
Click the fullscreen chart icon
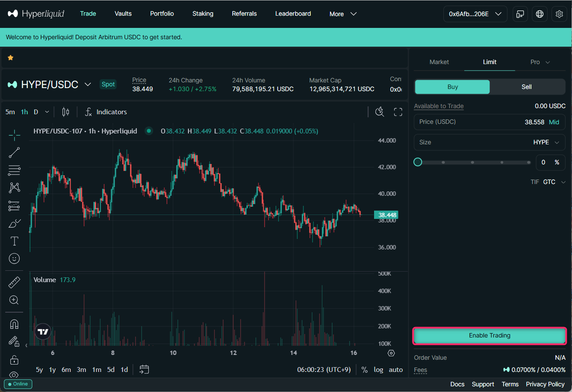coord(398,112)
